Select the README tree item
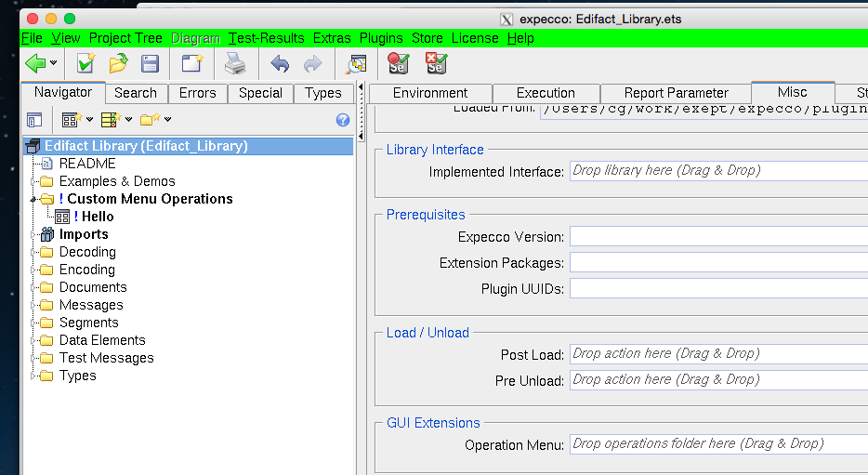868x475 pixels. pyautogui.click(x=87, y=164)
